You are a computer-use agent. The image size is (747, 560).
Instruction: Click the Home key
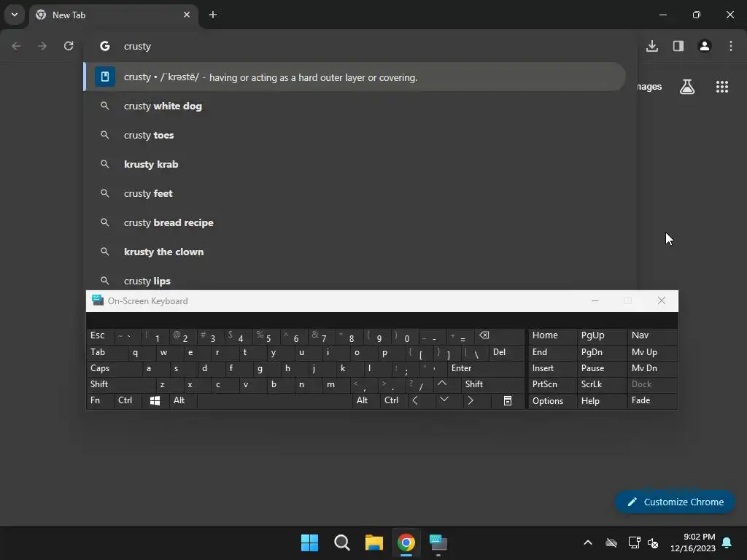[x=553, y=335]
